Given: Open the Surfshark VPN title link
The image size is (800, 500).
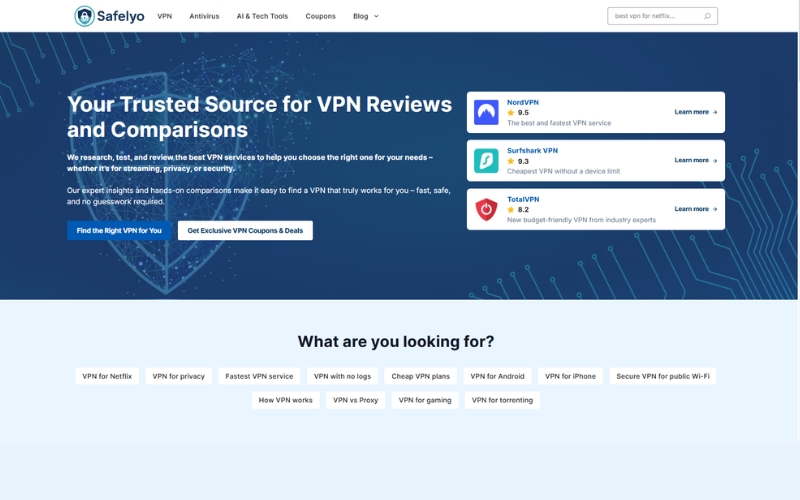Looking at the screenshot, I should [532, 151].
